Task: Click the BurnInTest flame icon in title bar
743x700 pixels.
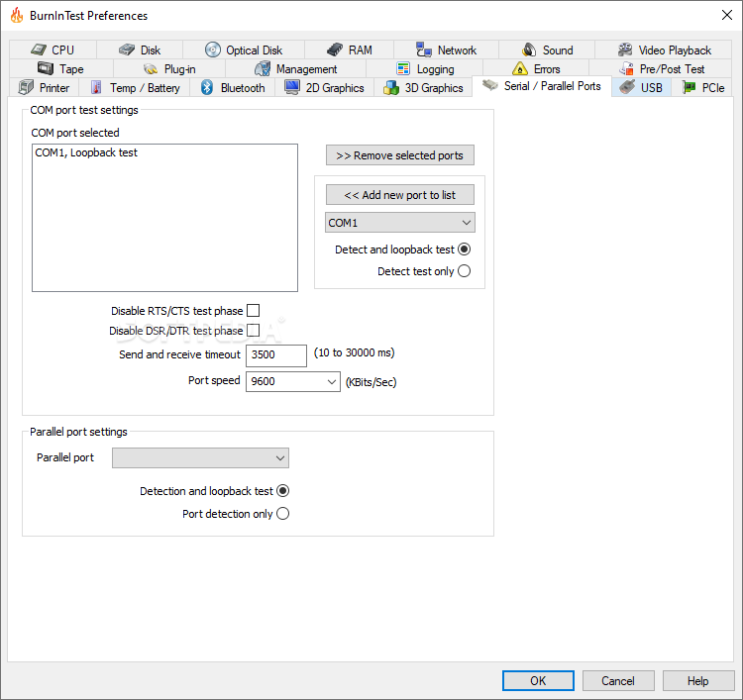Action: point(17,15)
